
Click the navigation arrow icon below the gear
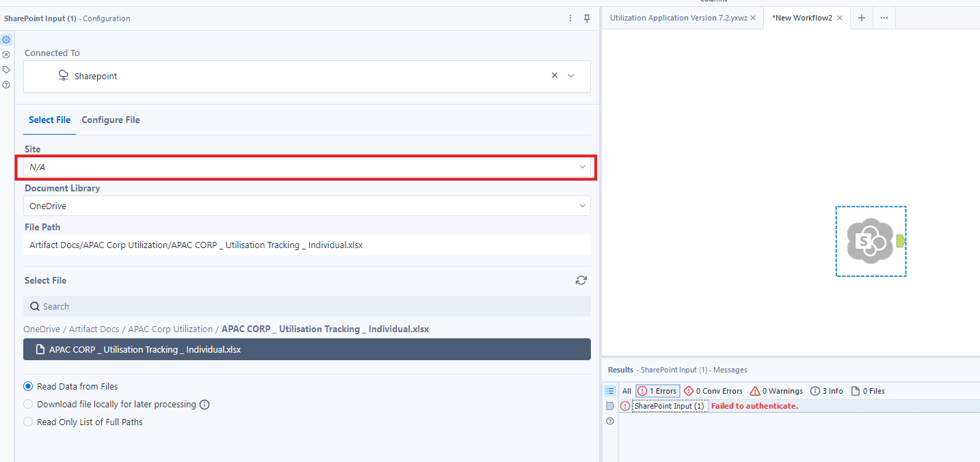pyautogui.click(x=6, y=55)
